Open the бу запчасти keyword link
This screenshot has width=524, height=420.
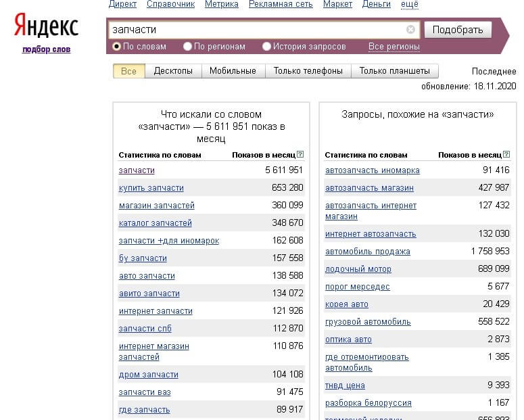pos(143,258)
